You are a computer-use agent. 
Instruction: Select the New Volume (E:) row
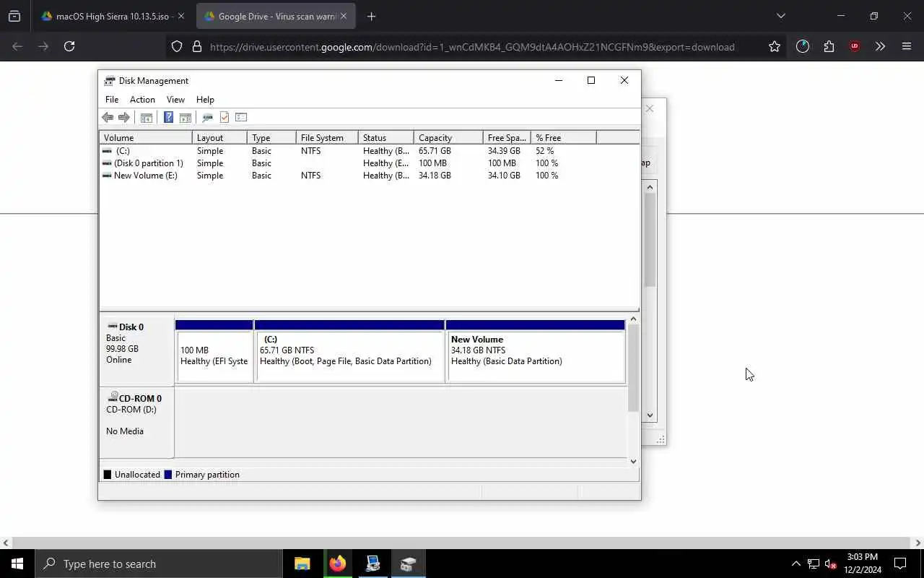click(x=369, y=176)
